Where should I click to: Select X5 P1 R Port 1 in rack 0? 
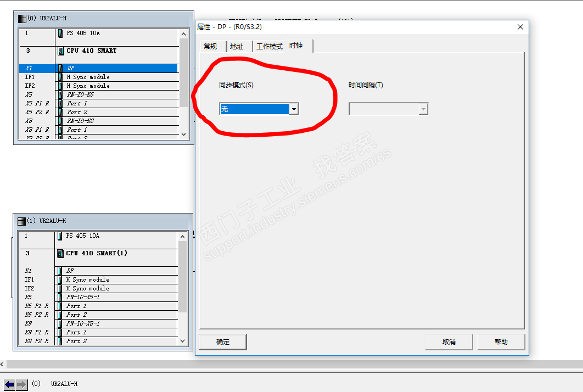99,103
